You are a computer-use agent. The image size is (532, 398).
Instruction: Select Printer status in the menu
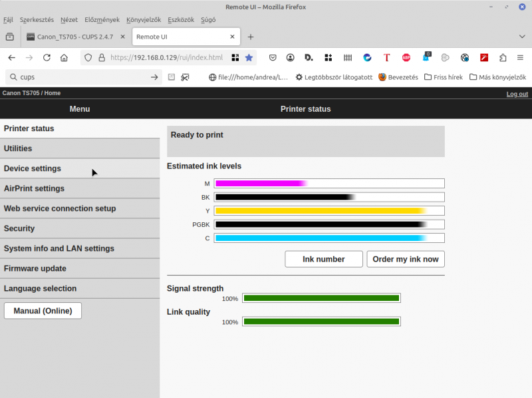point(80,128)
